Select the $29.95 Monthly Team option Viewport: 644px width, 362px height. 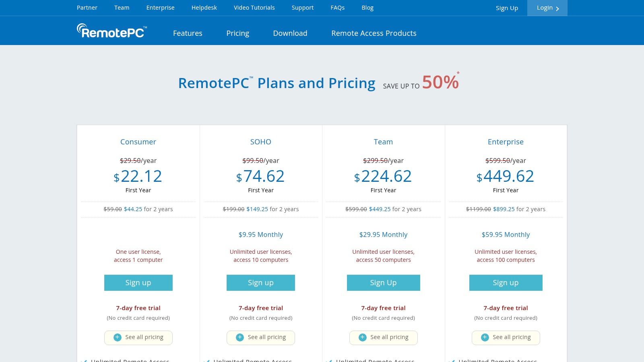tap(383, 234)
